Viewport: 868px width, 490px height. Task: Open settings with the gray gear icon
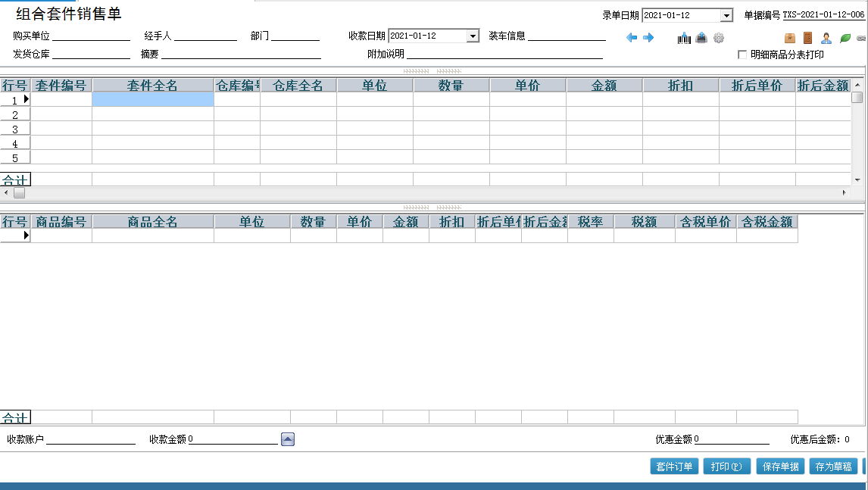click(719, 38)
